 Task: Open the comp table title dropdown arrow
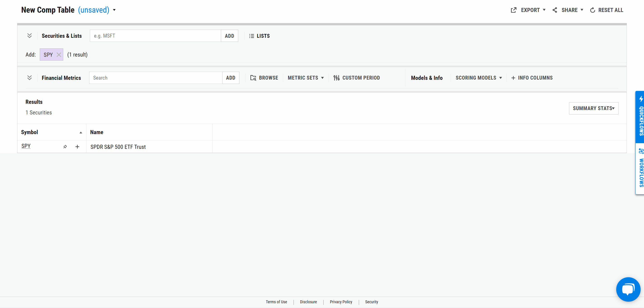(x=114, y=10)
